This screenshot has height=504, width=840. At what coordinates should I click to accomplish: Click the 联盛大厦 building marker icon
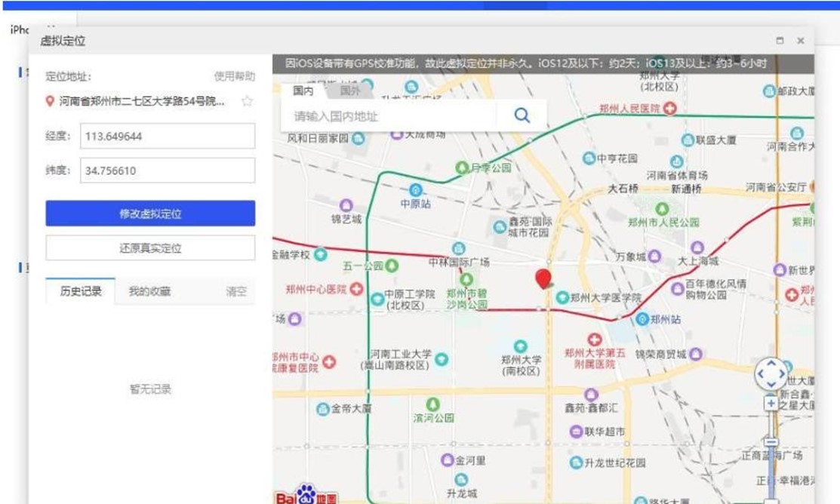tap(688, 140)
